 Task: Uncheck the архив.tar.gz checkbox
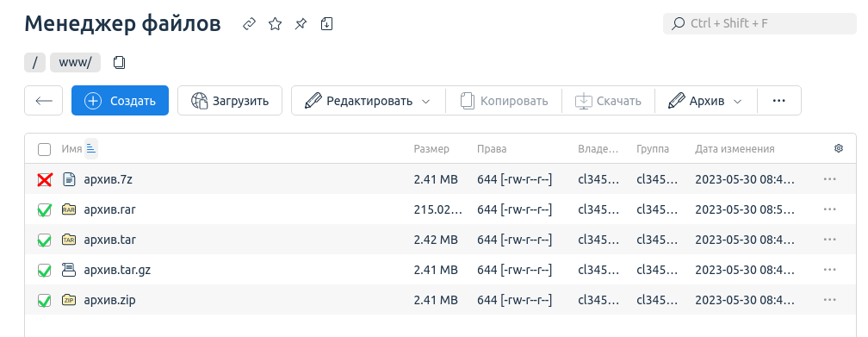coord(44,271)
